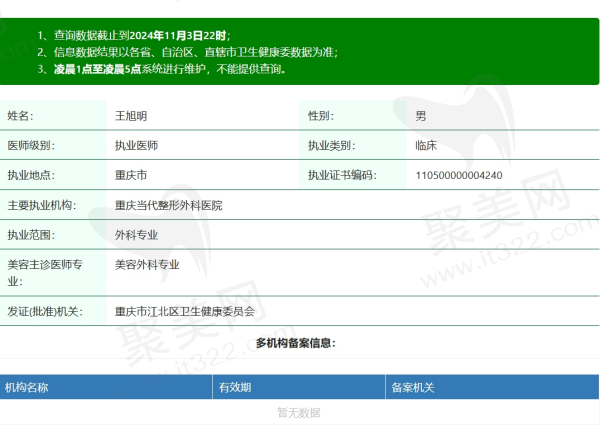Click the 执业类别 label
Screen dimensions: 600x426
coord(332,145)
